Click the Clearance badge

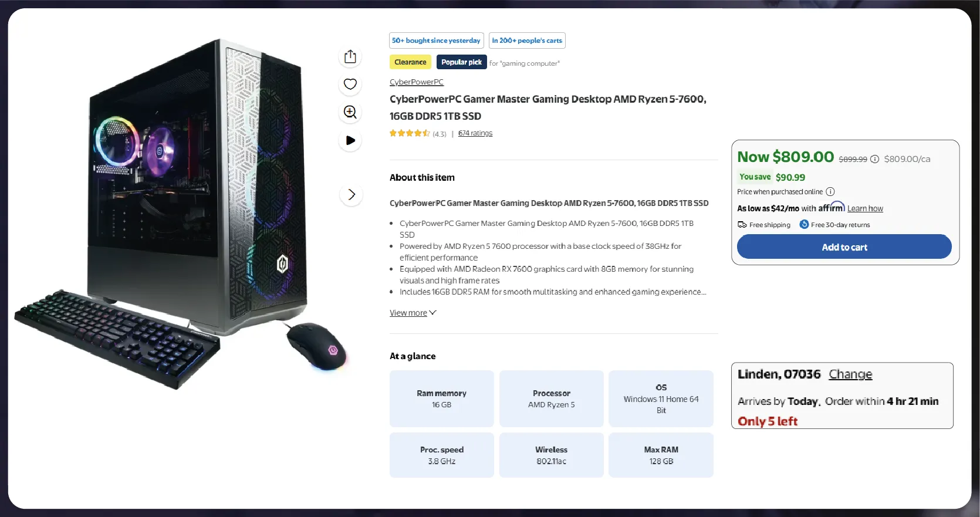click(x=410, y=62)
